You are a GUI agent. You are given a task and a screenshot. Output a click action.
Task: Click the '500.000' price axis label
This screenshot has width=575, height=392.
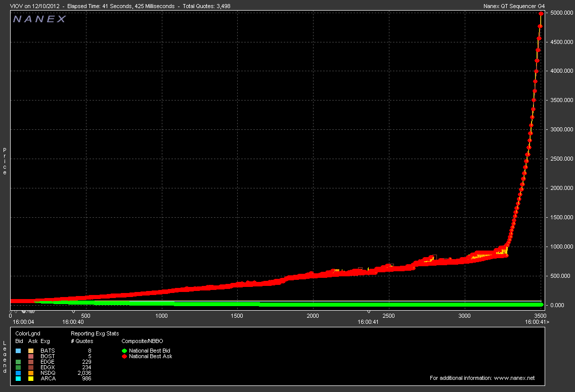(x=560, y=276)
